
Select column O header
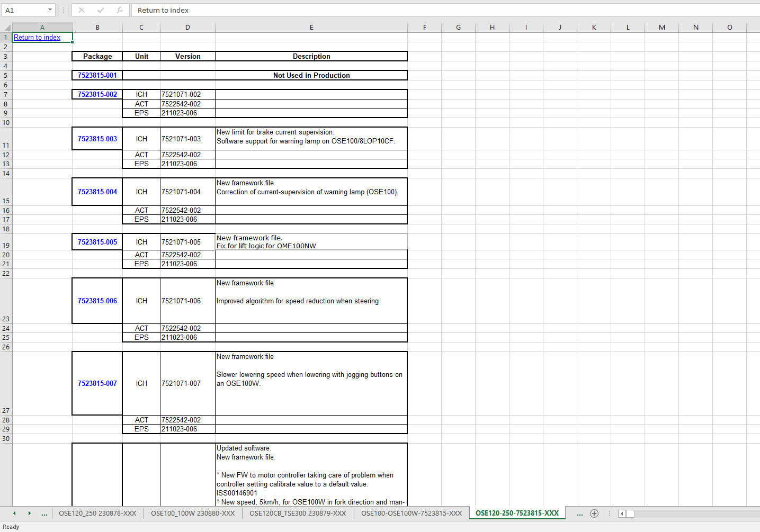[729, 28]
